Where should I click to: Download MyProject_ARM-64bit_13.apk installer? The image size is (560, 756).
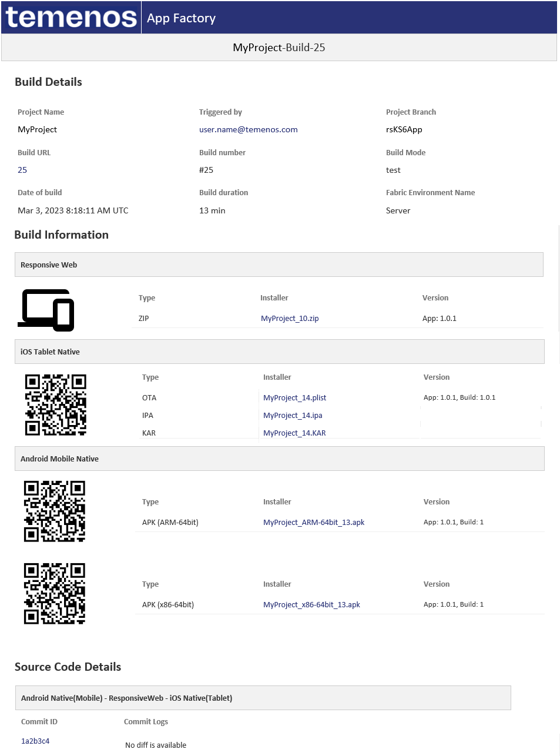pos(314,523)
